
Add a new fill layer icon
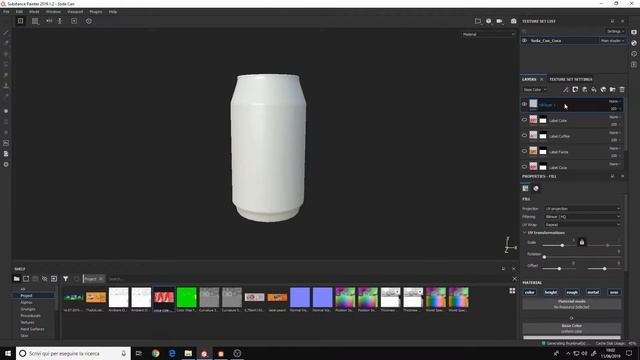[x=594, y=89]
